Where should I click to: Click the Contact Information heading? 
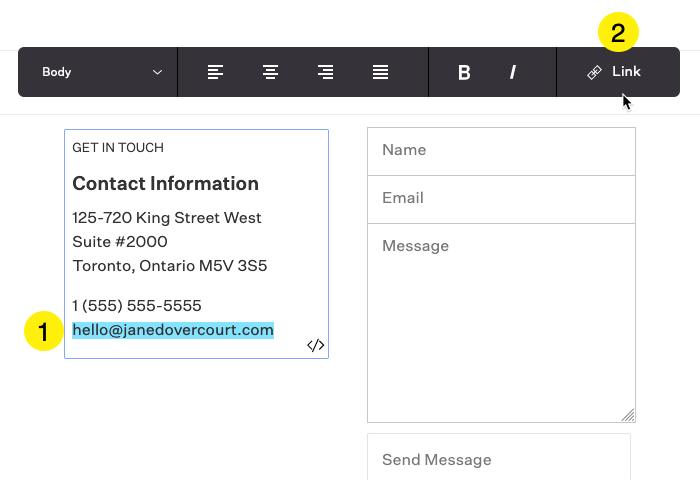[166, 184]
